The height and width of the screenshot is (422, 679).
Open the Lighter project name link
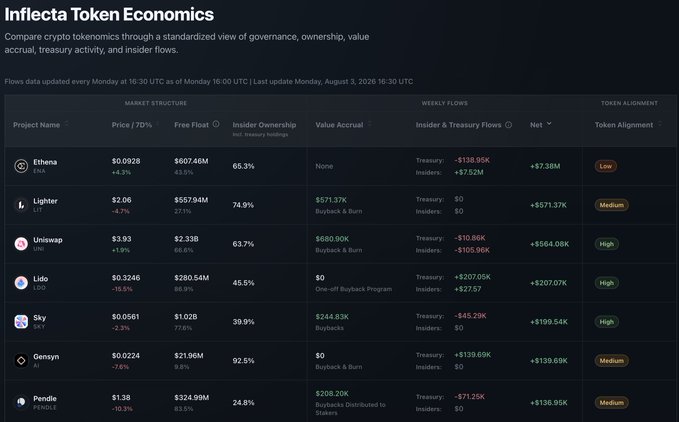[x=45, y=201]
